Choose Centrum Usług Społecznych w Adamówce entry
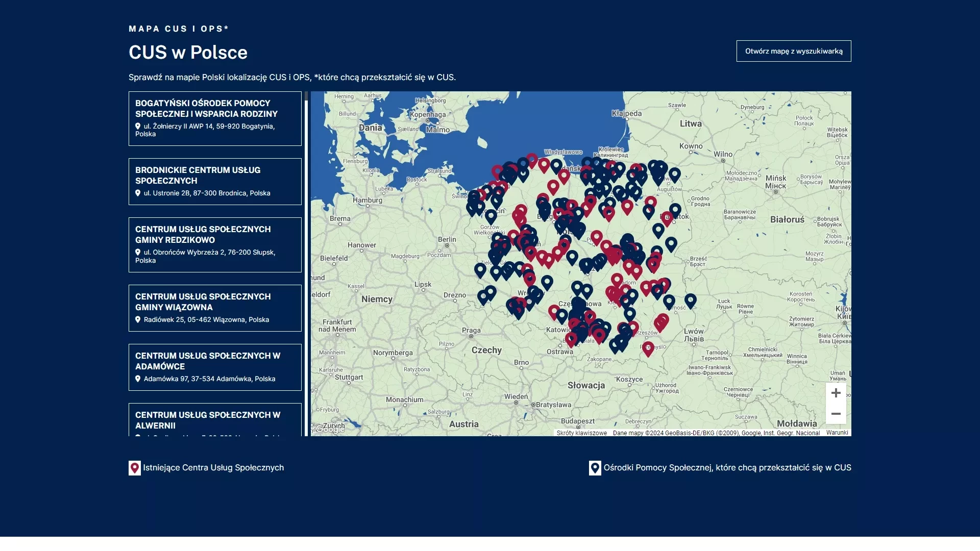This screenshot has width=980, height=551. pos(215,367)
